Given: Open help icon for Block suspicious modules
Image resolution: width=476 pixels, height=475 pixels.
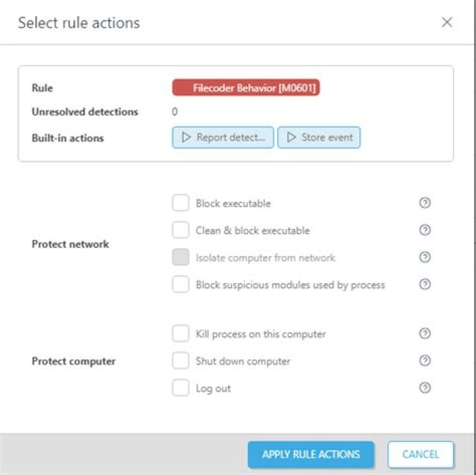Looking at the screenshot, I should (x=425, y=284).
